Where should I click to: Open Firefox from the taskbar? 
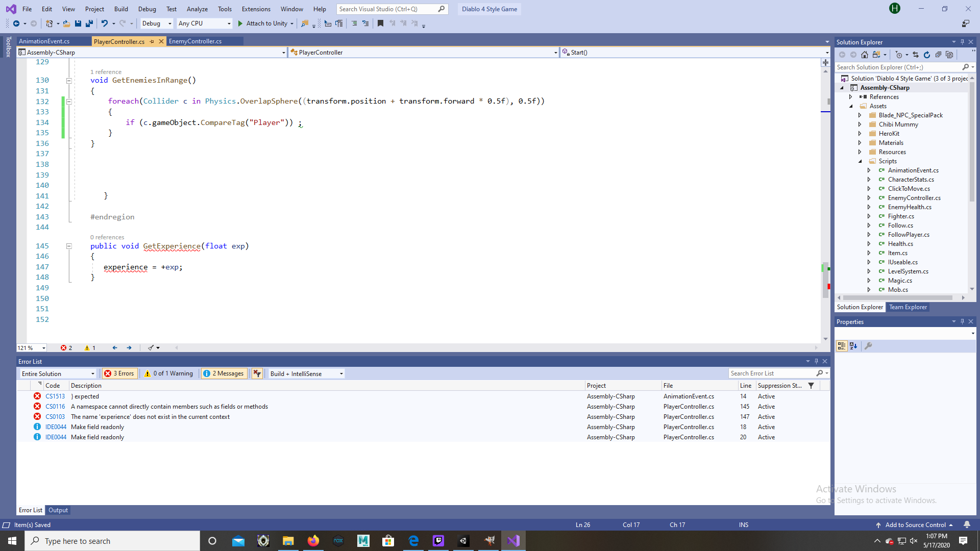click(313, 540)
